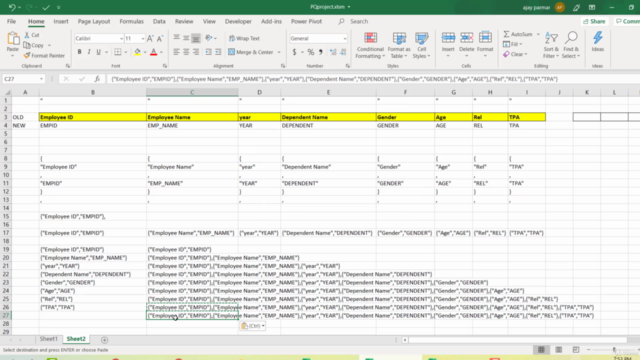
Task: Apply the accounting dollar format
Action: 294,52
